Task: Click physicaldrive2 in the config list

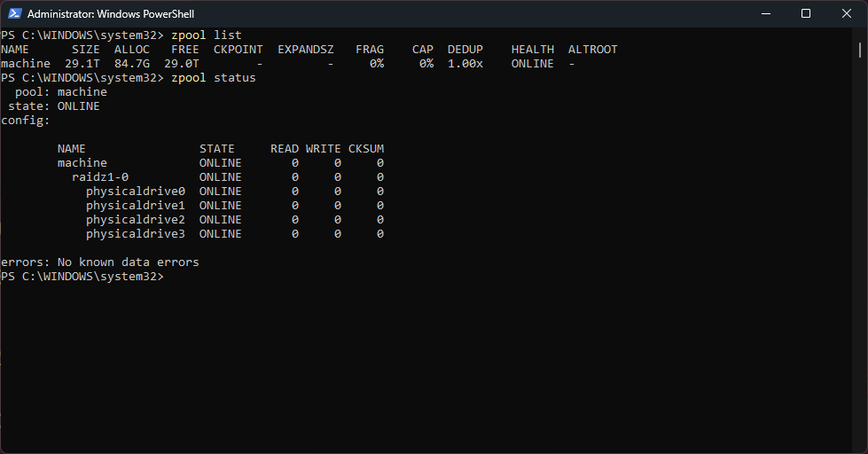Action: pyautogui.click(x=136, y=220)
